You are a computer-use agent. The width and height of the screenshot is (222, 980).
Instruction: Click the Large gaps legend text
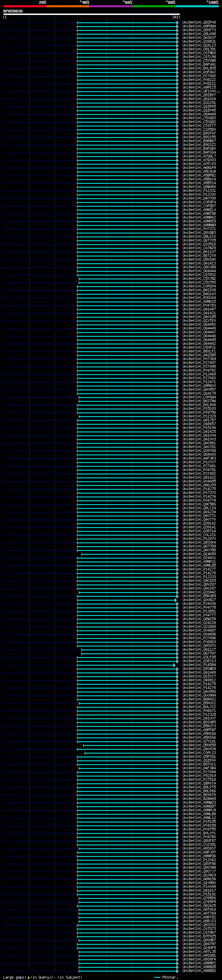[43, 977]
